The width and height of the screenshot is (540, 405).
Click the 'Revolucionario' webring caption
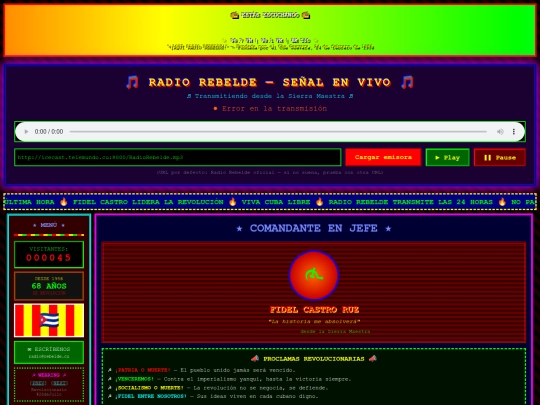tap(49, 390)
